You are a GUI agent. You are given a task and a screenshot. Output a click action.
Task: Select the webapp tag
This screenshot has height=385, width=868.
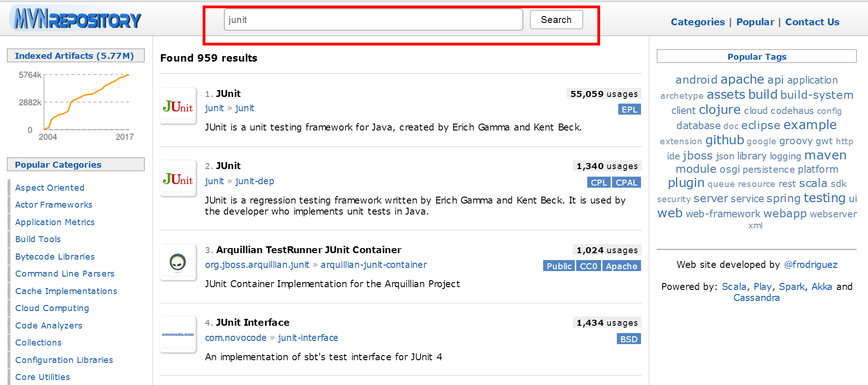pos(785,214)
